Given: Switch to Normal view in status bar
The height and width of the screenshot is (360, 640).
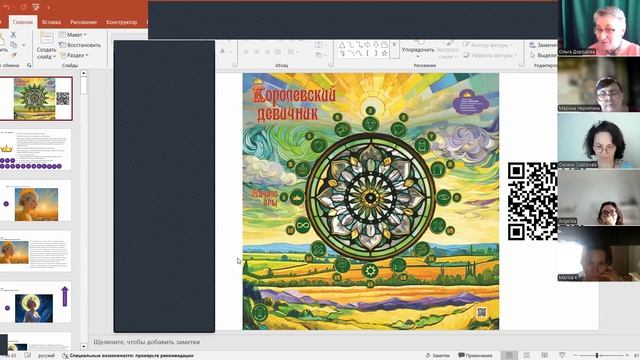Looking at the screenshot, I should click(x=509, y=356).
